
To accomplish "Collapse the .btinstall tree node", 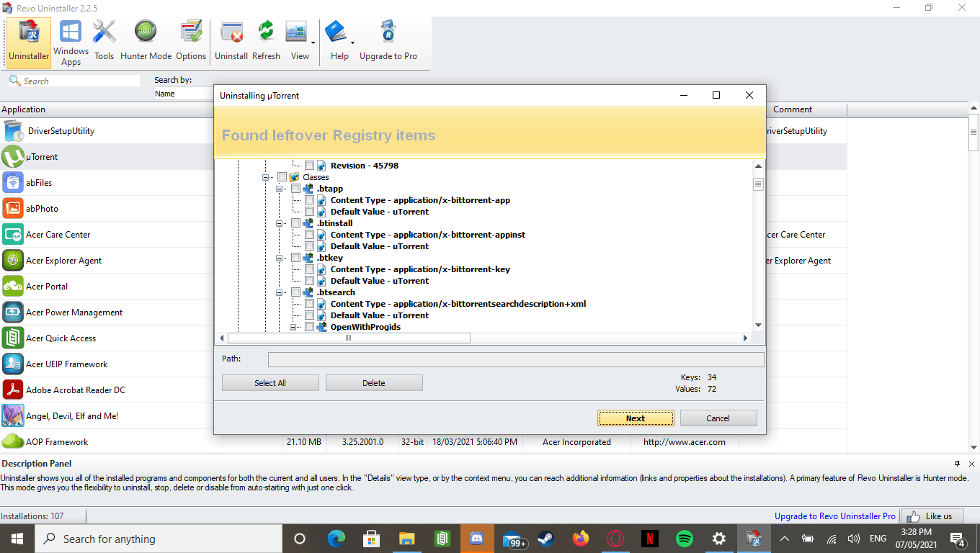I will coord(280,223).
